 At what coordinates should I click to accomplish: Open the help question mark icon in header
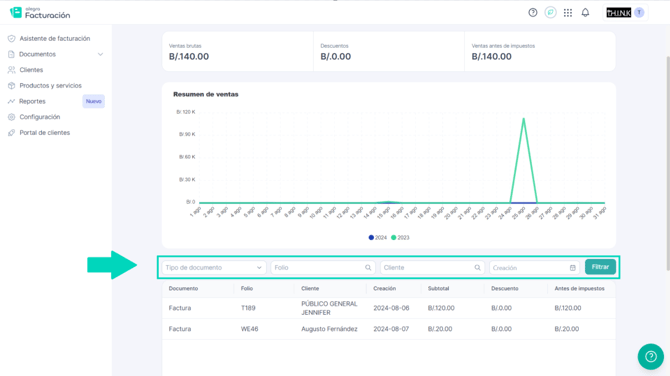pos(532,13)
